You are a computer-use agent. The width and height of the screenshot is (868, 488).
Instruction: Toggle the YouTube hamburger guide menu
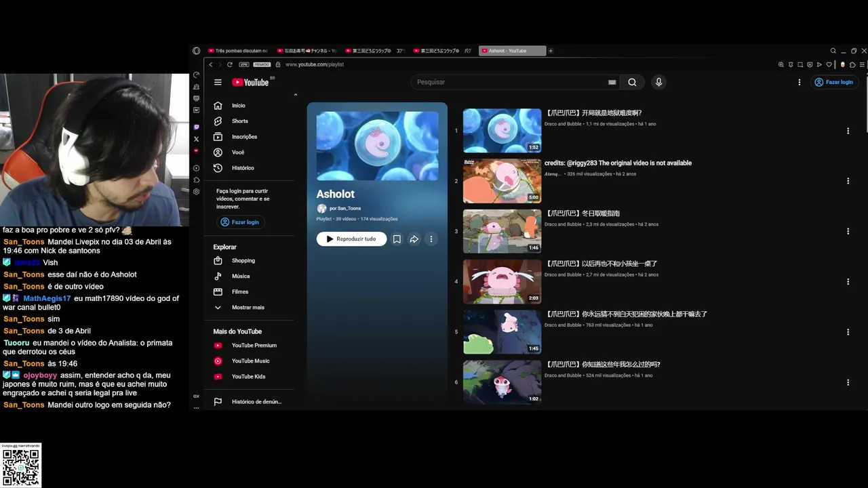[x=218, y=82]
